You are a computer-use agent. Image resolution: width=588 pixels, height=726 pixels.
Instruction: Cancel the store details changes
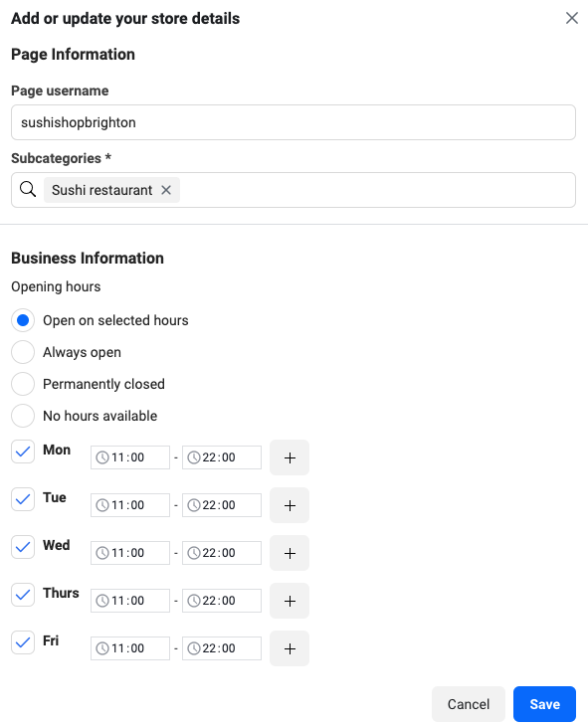coord(468,704)
